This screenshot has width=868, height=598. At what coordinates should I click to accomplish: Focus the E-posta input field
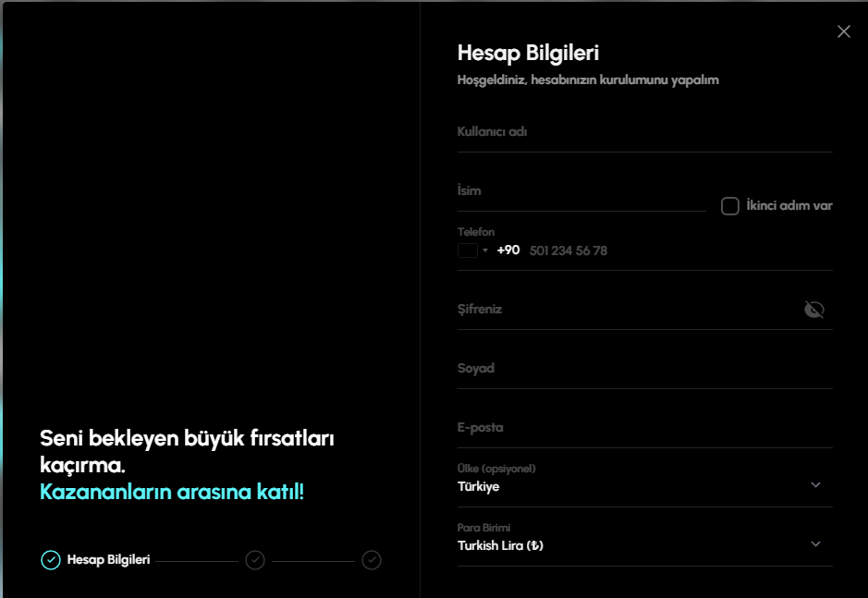645,428
